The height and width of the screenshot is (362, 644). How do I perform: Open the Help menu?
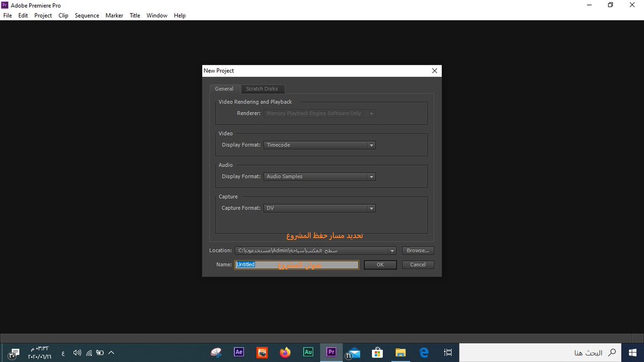click(180, 16)
